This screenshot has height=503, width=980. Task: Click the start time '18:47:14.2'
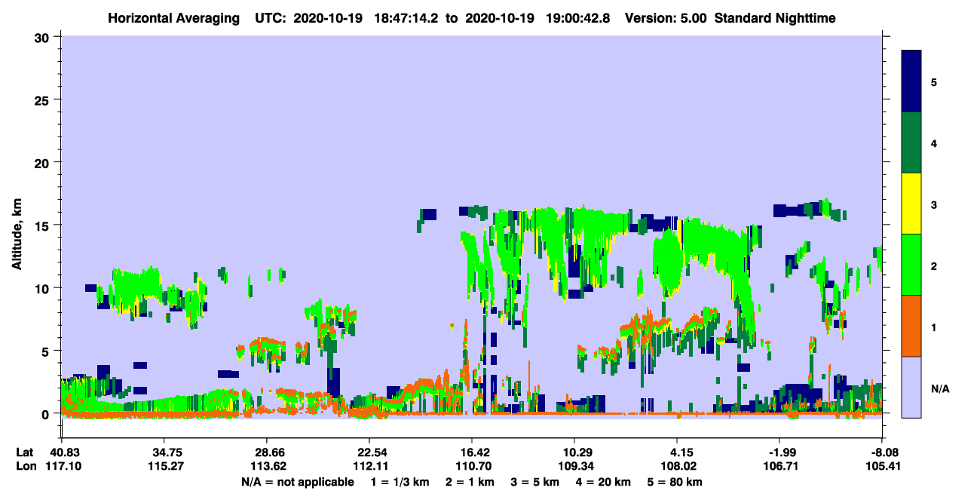(407, 17)
